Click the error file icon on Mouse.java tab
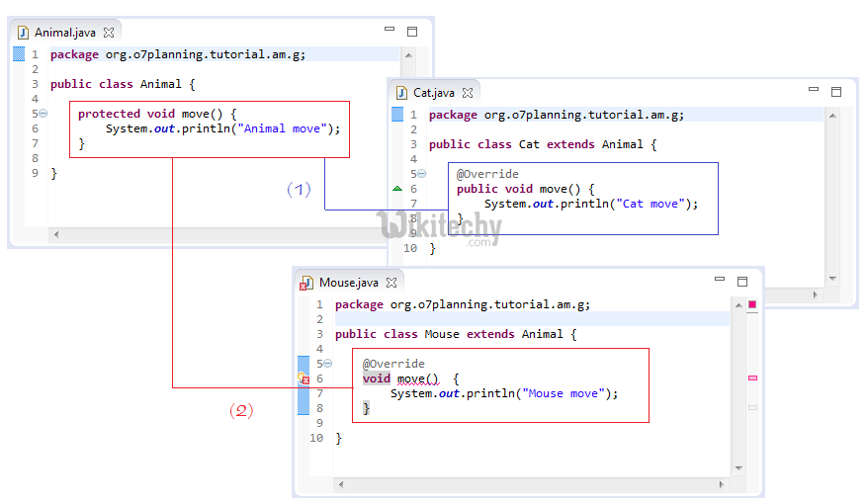Screen dimensions: 867x504 point(307,284)
